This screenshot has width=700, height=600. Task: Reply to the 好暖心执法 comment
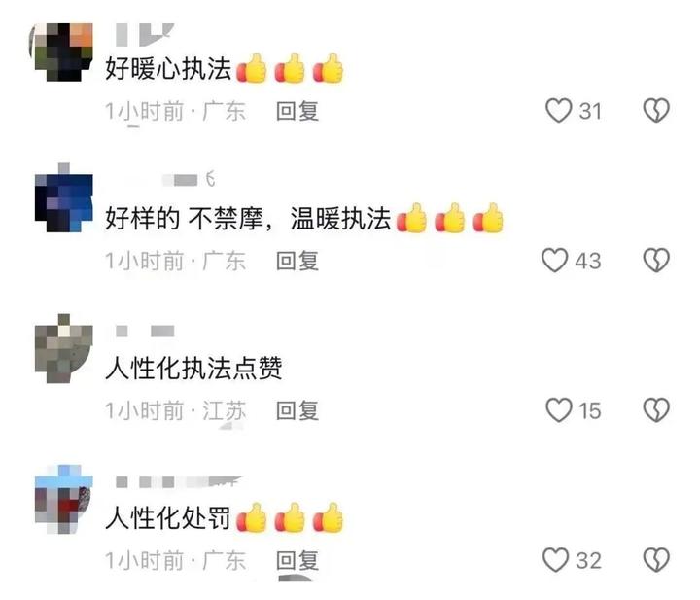click(297, 111)
